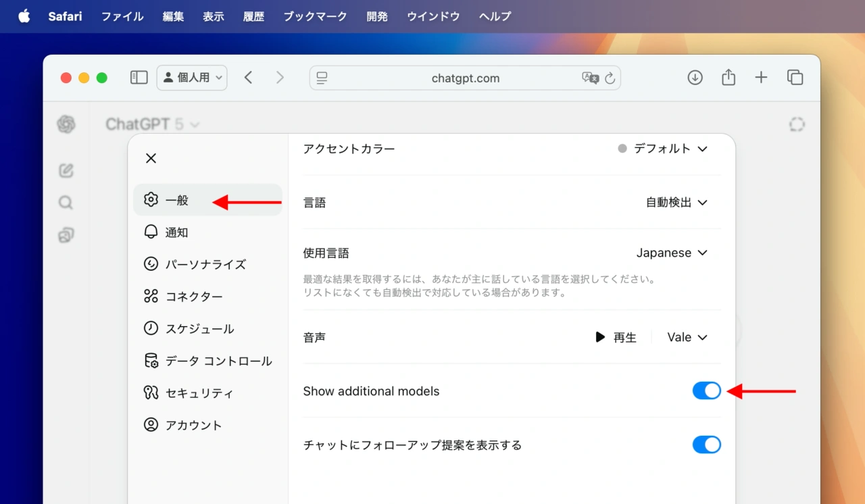Open search in the ChatGPT sidebar
Screen dimensions: 865x504
pyautogui.click(x=65, y=202)
